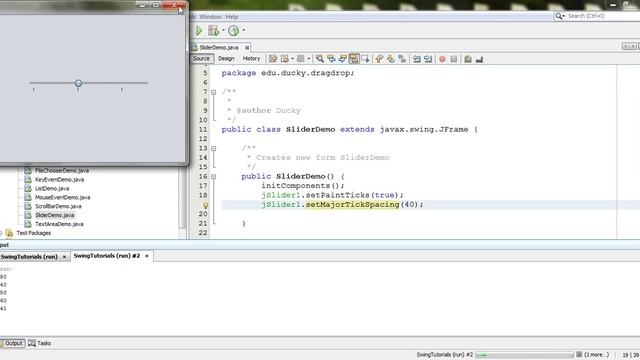Click the (1 more...) link in status bar
Image resolution: width=640 pixels, height=360 pixels.
pyautogui.click(x=596, y=355)
